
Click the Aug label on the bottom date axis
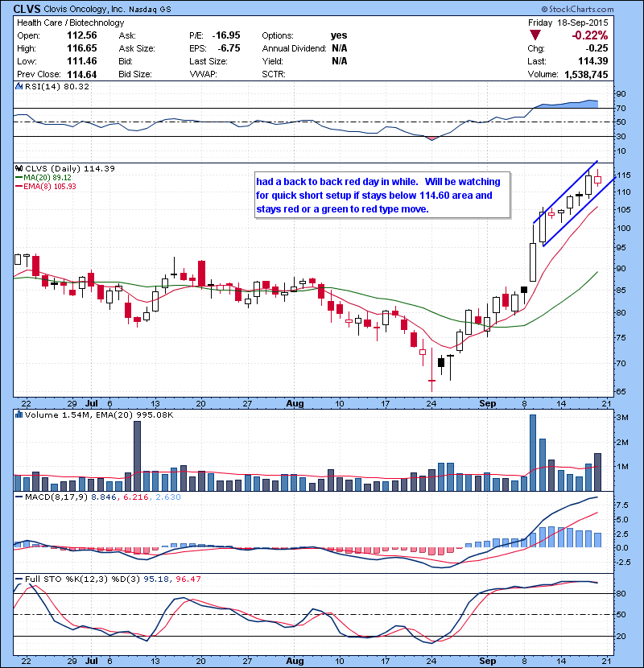click(x=295, y=661)
